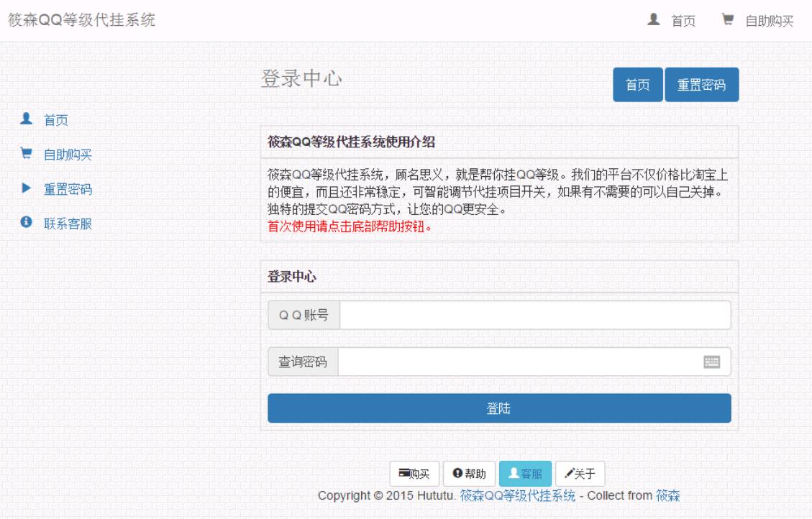
Task: Open 自助购买 in the sidebar
Action: coord(68,155)
